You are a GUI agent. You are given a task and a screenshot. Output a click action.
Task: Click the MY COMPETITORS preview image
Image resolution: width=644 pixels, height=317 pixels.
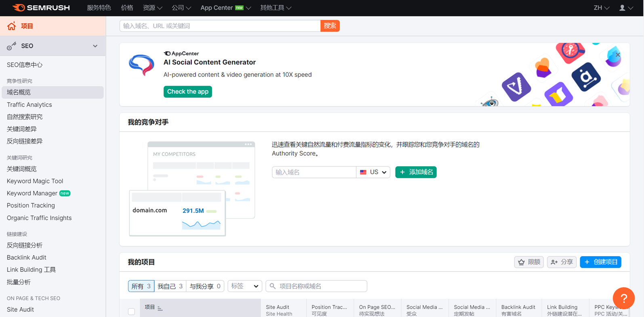pyautogui.click(x=192, y=188)
